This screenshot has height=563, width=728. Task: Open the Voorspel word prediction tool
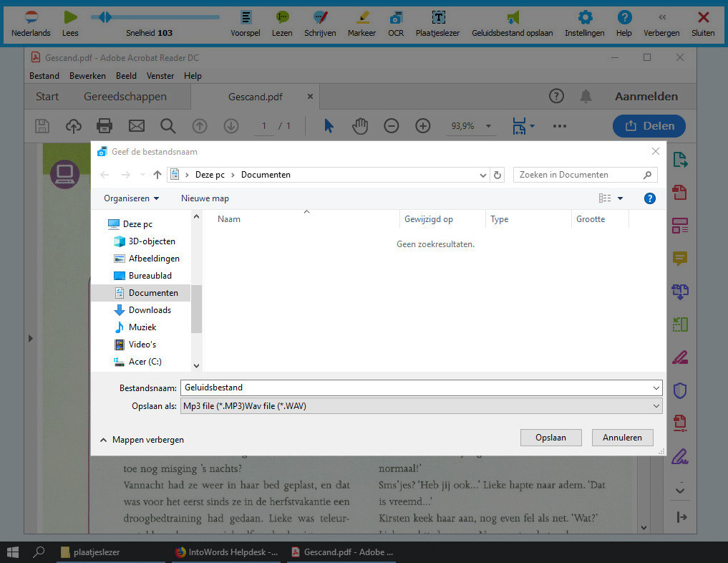(246, 18)
